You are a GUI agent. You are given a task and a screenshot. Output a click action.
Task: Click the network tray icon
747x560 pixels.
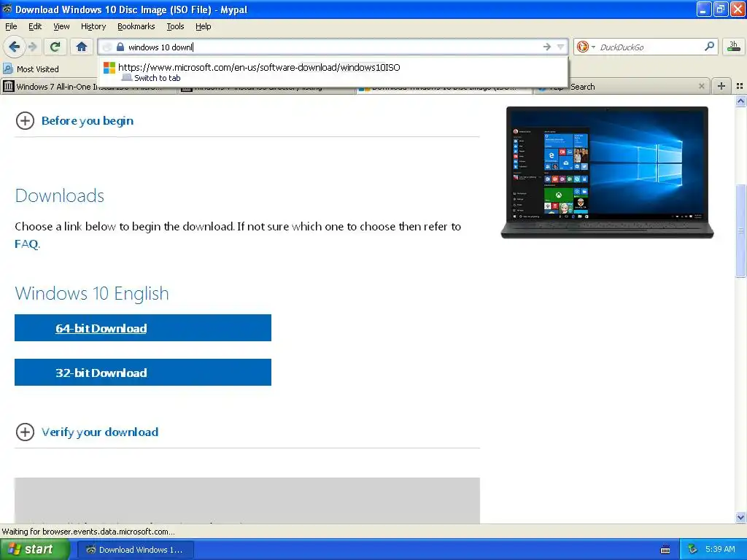pos(692,549)
